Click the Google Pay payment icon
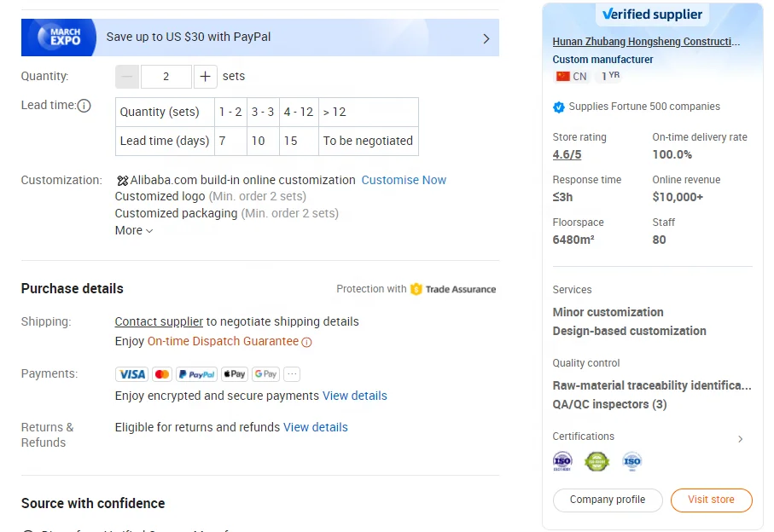This screenshot has width=774, height=532. [266, 374]
